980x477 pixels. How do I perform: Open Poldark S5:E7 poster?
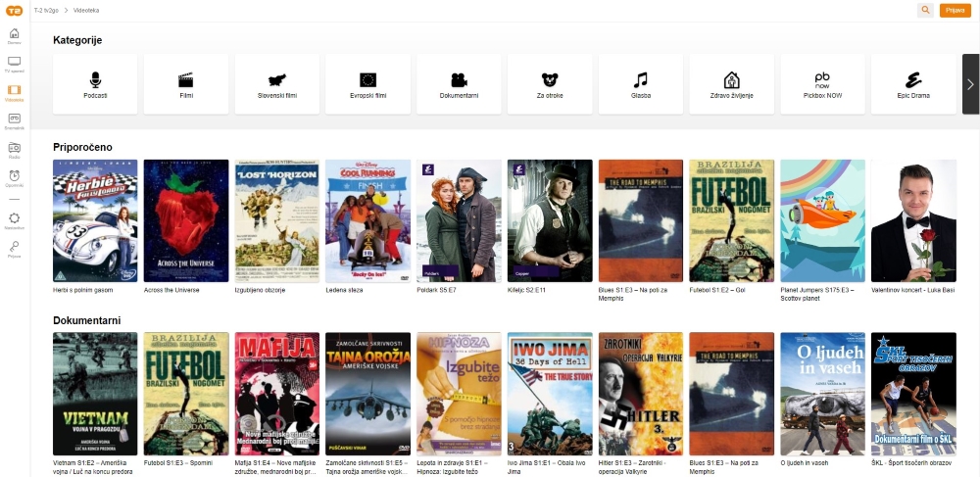coord(459,221)
